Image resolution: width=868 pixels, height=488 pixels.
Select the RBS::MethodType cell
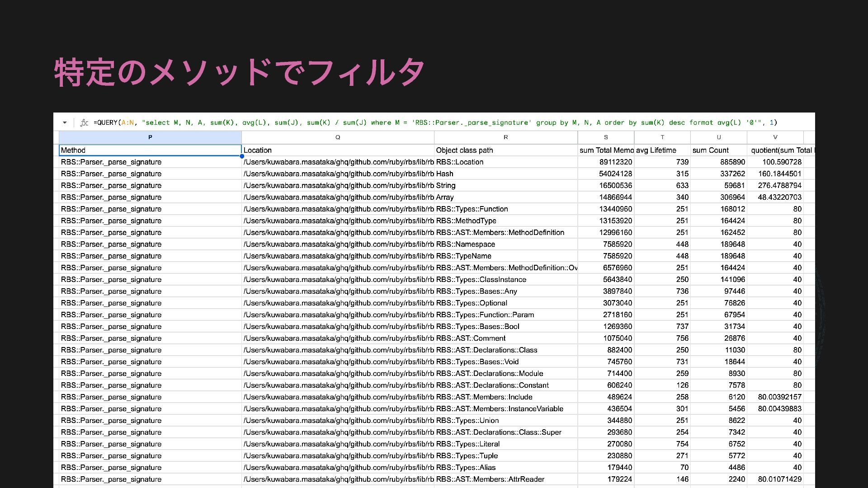[x=505, y=221]
